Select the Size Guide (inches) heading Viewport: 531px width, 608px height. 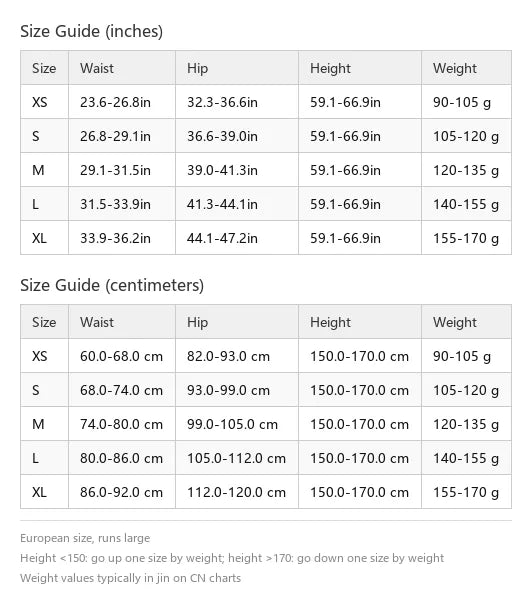point(92,31)
